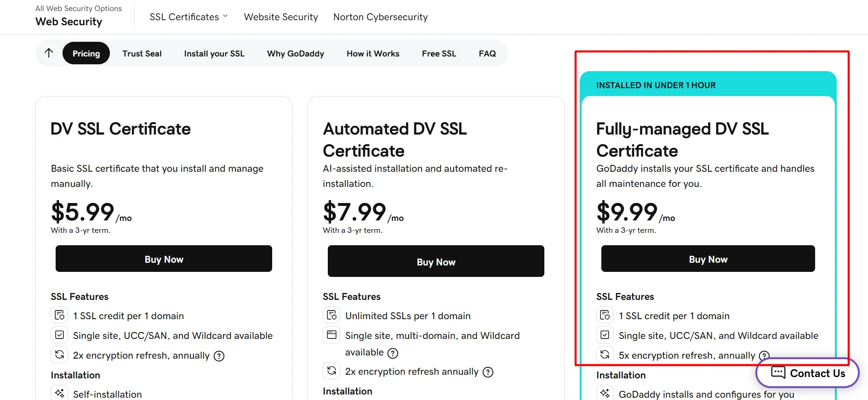Screen dimensions: 868x400
Task: Switch to the Trust Seal tab
Action: tap(142, 53)
